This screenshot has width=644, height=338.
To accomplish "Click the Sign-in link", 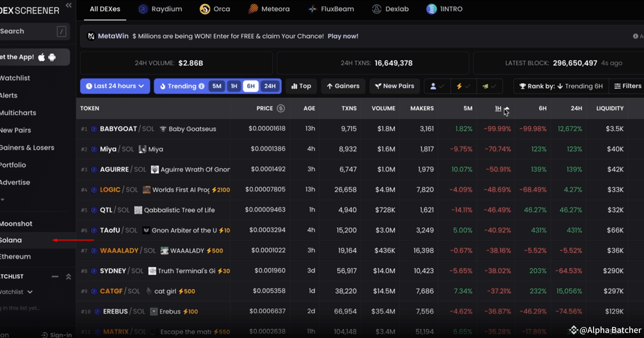I will click(57, 335).
